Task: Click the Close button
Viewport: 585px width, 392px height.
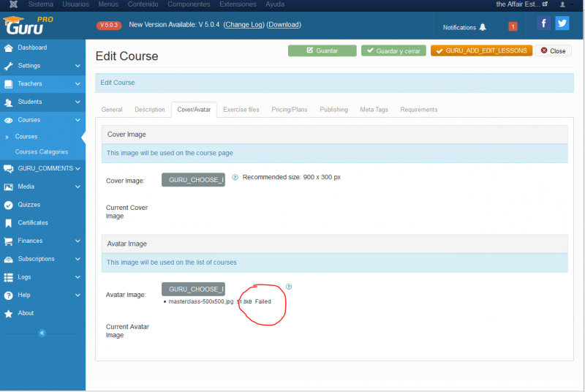Action: [x=553, y=50]
